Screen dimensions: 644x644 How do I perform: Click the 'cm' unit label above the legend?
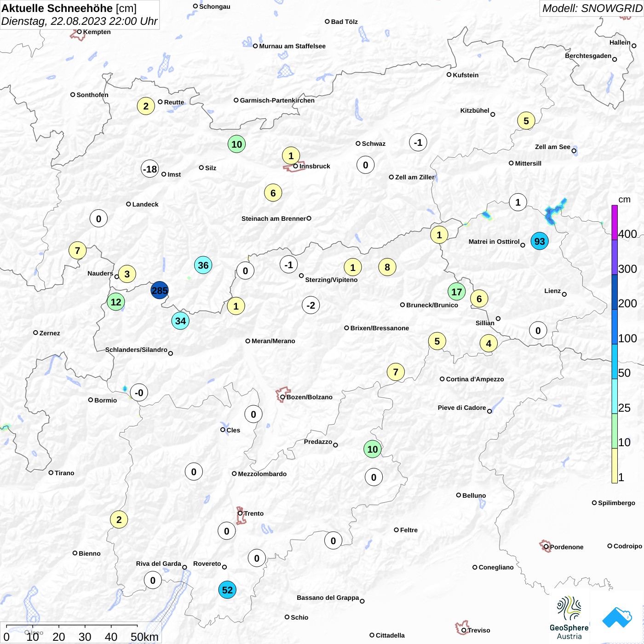[624, 199]
